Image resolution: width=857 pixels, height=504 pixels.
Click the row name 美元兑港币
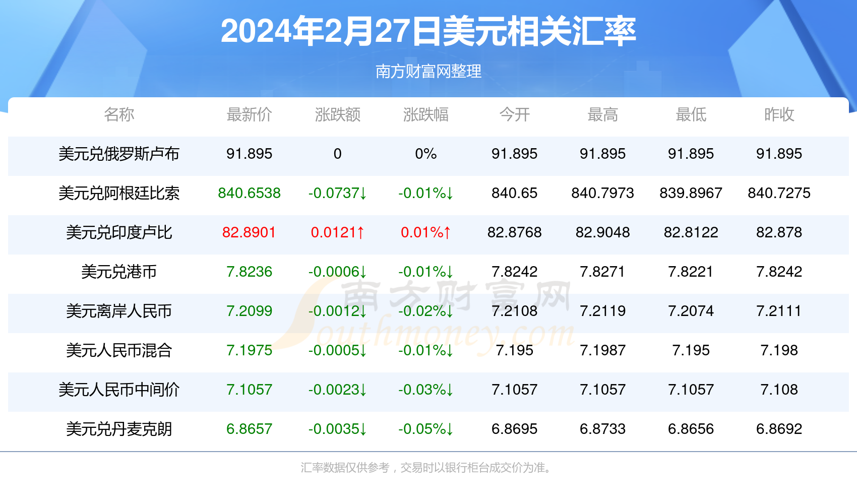pyautogui.click(x=119, y=272)
